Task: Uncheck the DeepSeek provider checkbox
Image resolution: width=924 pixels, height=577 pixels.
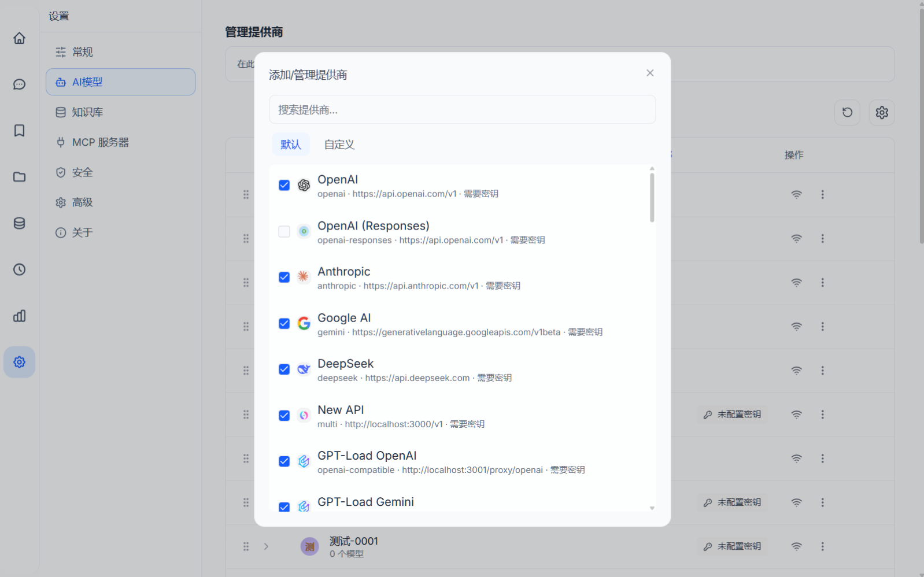Action: [284, 369]
